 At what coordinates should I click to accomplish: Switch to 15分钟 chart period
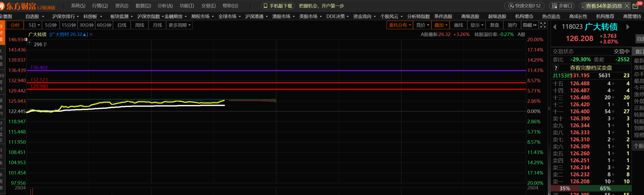69,25
